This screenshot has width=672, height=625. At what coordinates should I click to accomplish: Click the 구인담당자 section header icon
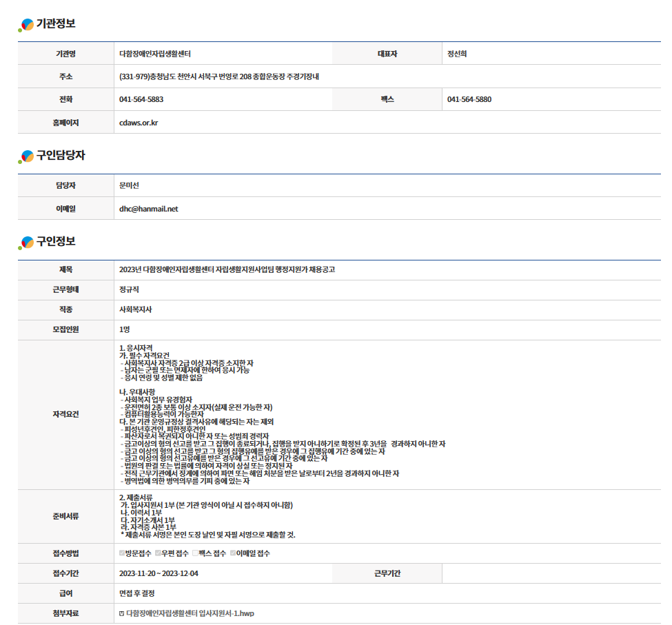26,156
